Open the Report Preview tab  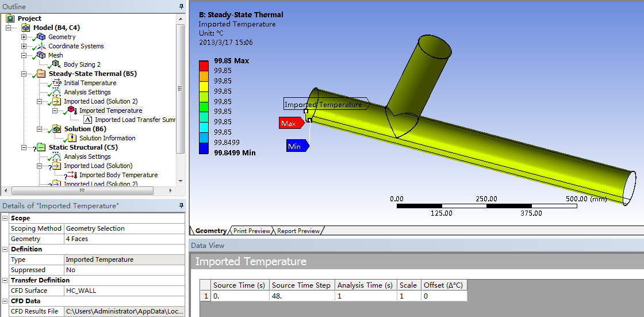click(x=298, y=231)
